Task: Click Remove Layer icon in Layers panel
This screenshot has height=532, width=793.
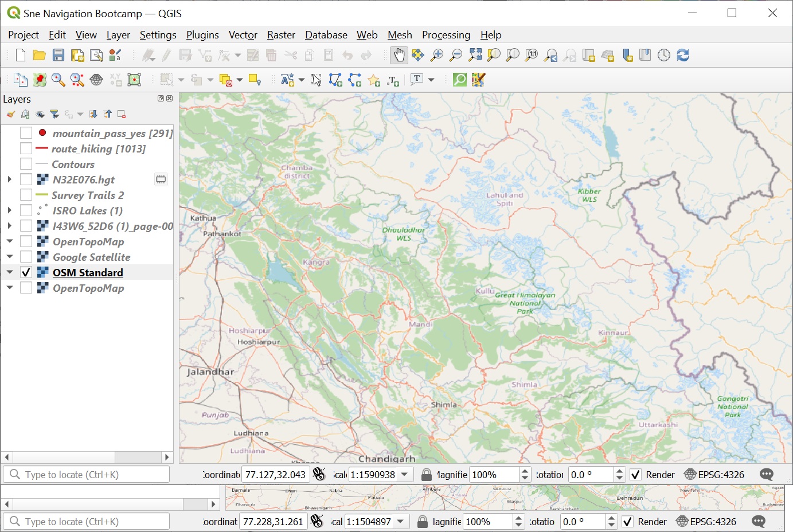Action: [122, 114]
